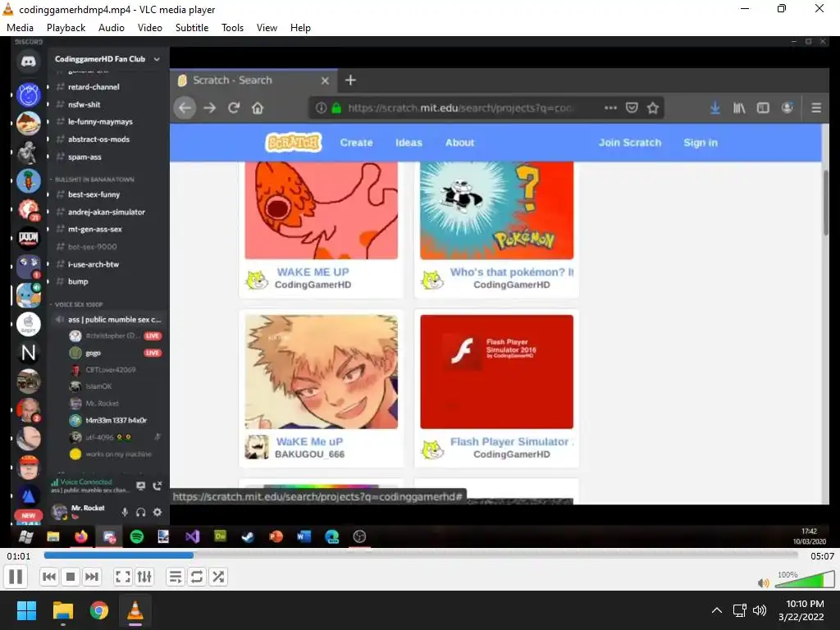This screenshot has height=630, width=840.
Task: Open i-use-arch-btw channel
Action: [x=94, y=264]
